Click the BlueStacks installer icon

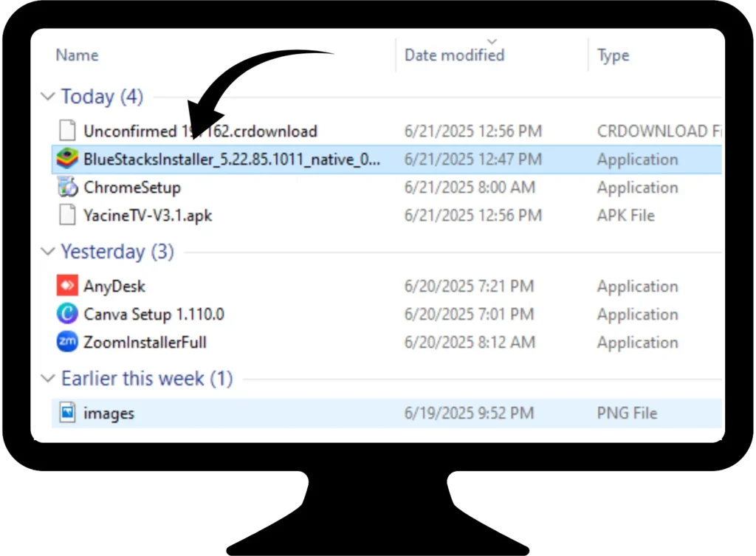(x=67, y=159)
